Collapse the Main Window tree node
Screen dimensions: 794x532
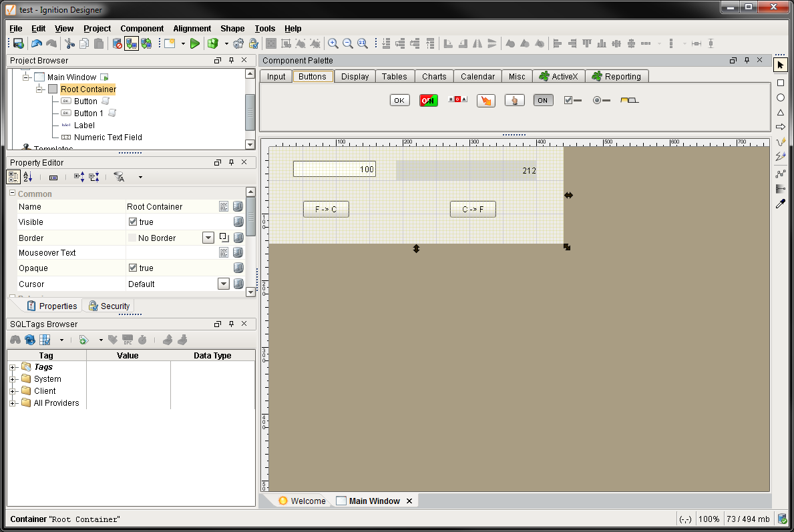click(27, 77)
